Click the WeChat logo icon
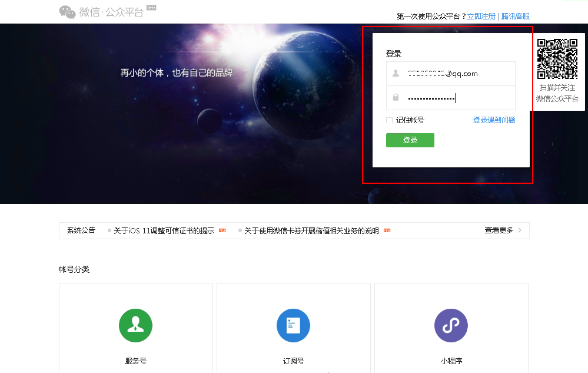The image size is (588, 373). coord(68,12)
